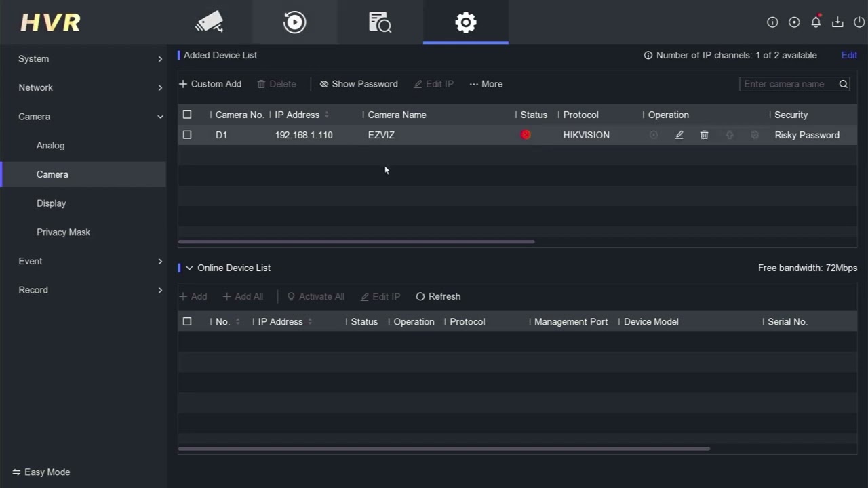The image size is (868, 488).
Task: Toggle Show Password
Action: [x=359, y=84]
